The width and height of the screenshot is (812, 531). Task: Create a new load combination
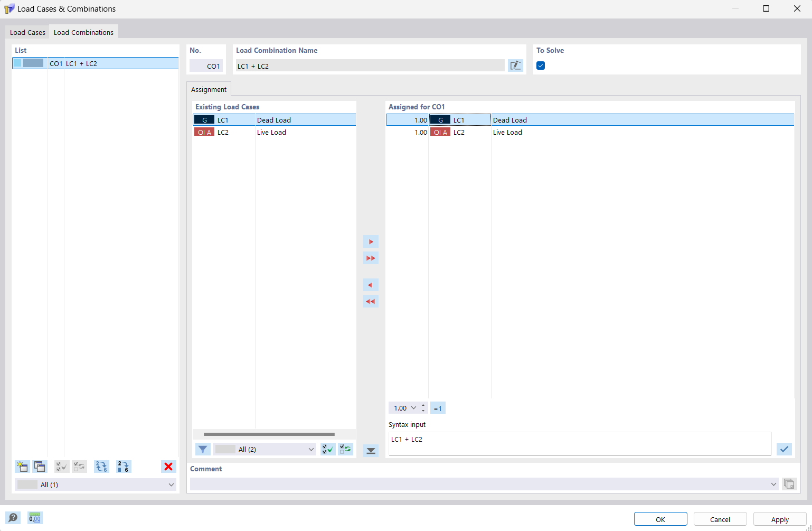click(x=22, y=467)
